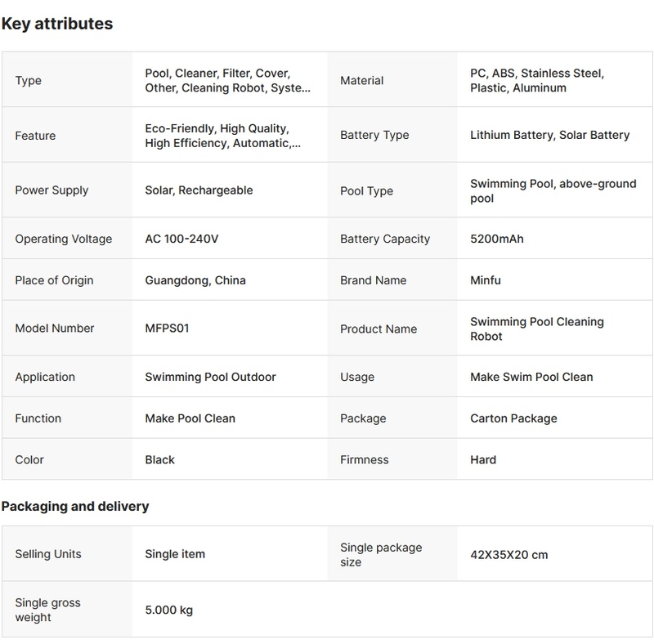Click the "Hard" firmness value
The height and width of the screenshot is (644, 654).
pos(483,459)
